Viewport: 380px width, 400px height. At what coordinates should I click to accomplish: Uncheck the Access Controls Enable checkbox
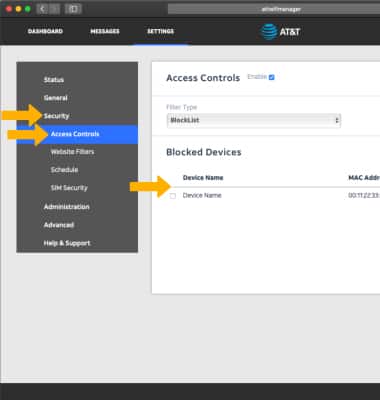[271, 77]
